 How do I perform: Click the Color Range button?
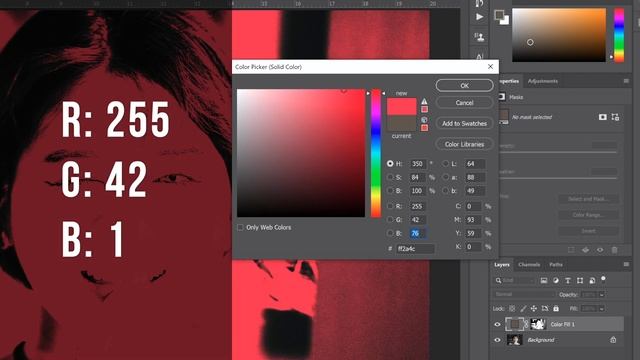[588, 215]
